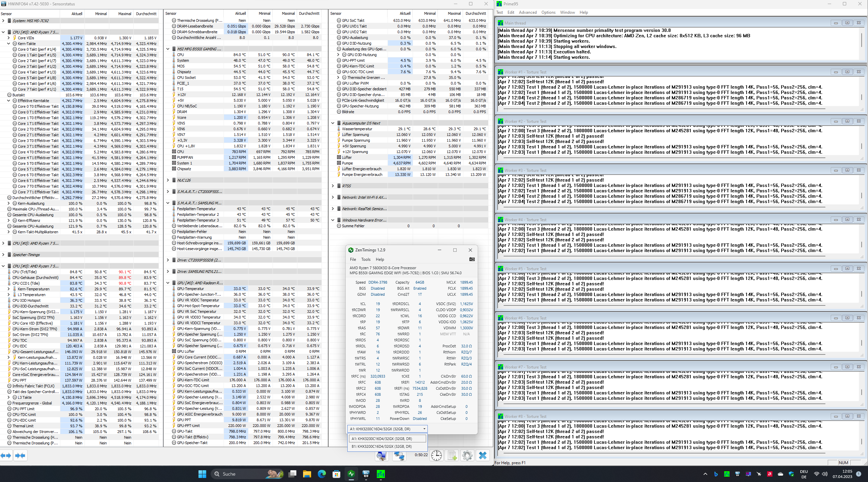The image size is (868, 482).
Task: Take ZenTimings screenshot via camera icon
Action: [472, 259]
